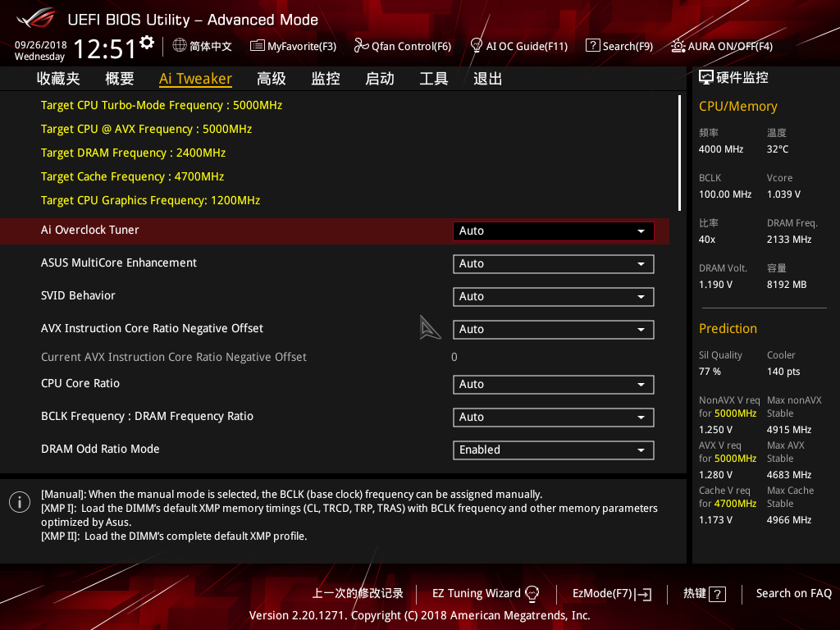Switch to EzMode with F7 button

coord(611,593)
